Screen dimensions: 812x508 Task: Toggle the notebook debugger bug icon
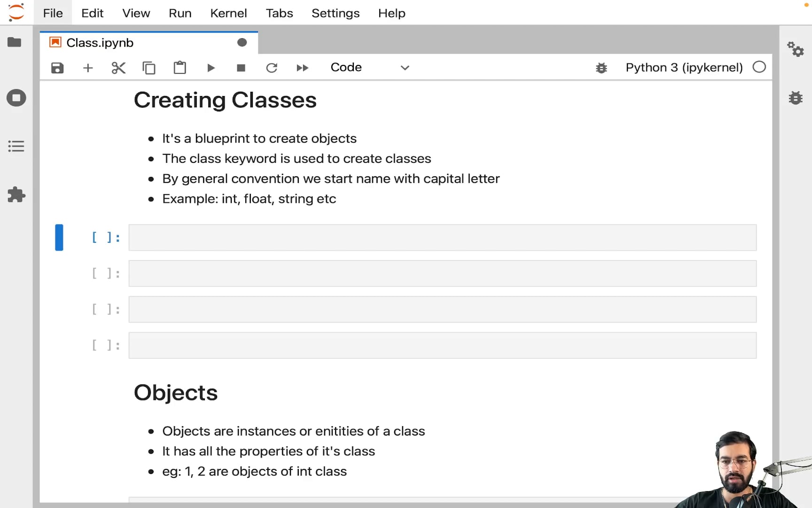[601, 68]
